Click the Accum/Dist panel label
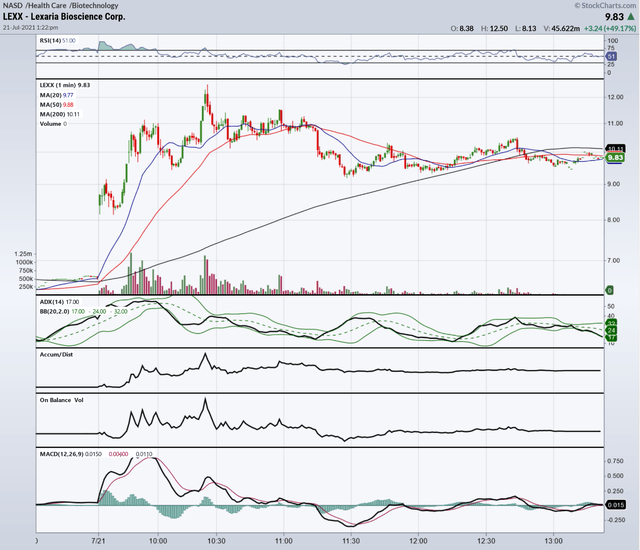640x550 pixels. [56, 355]
